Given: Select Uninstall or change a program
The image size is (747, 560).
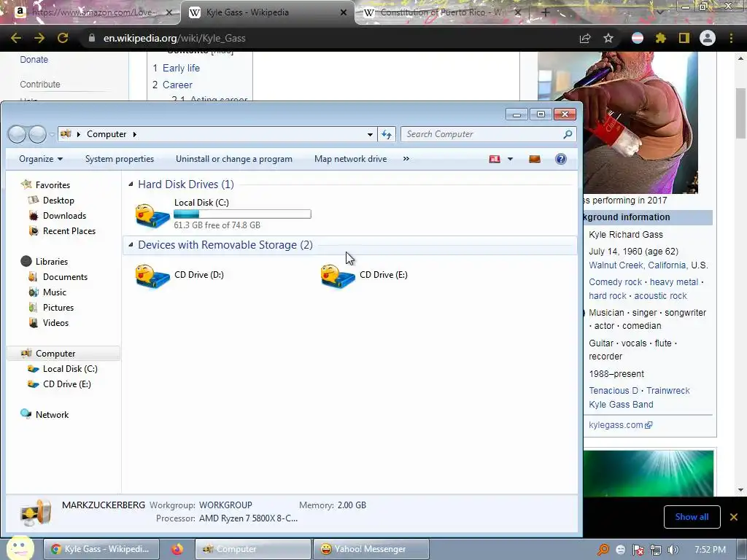Looking at the screenshot, I should tap(234, 159).
